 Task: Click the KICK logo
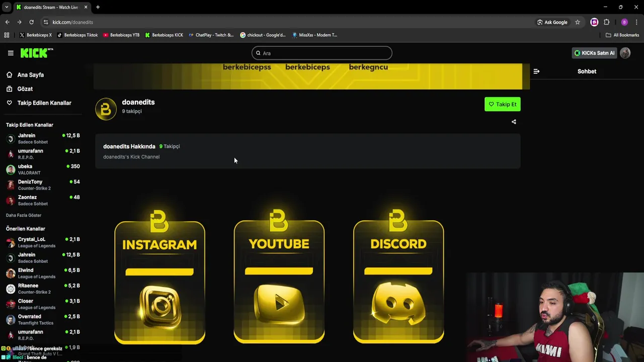tap(36, 53)
